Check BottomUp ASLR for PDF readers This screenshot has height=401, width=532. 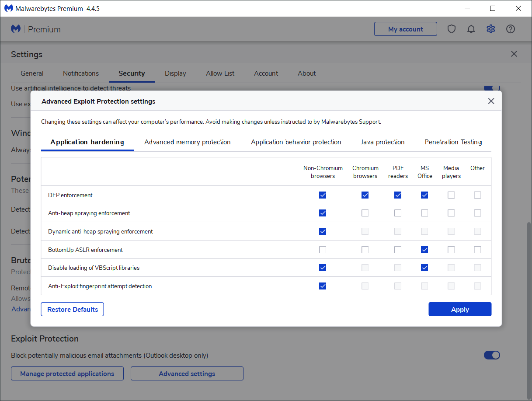pyautogui.click(x=398, y=250)
